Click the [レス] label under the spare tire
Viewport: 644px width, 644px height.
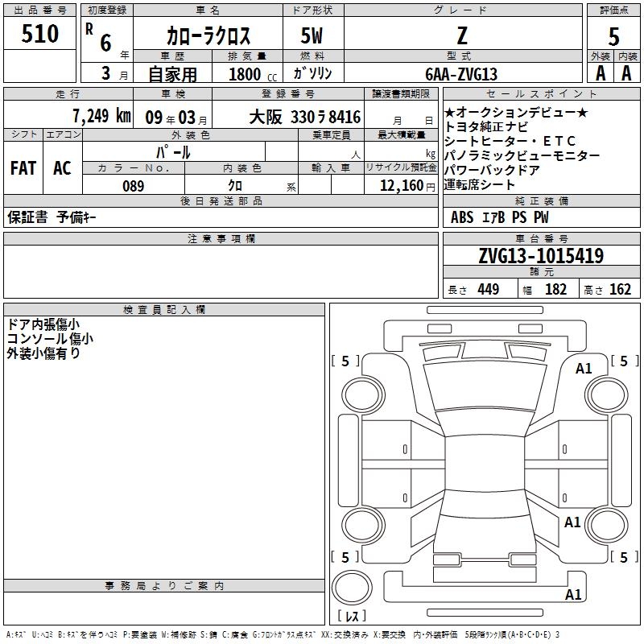355,617
